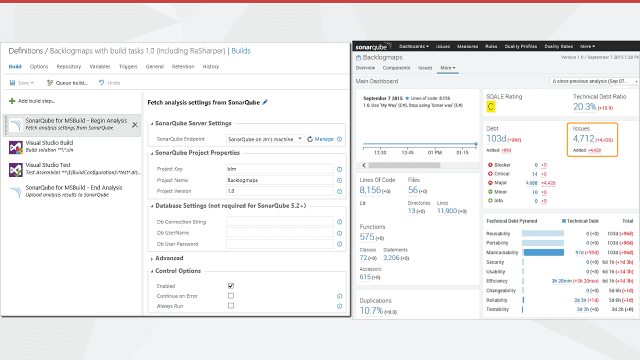Click the refresh icon beside Manage
Viewport: 640px width, 360px height.
point(310,139)
